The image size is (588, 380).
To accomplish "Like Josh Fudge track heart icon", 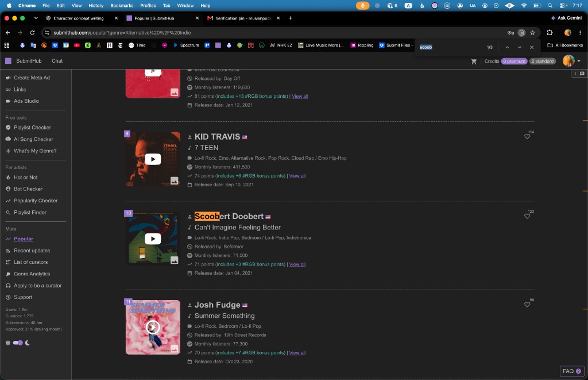I will click(527, 305).
